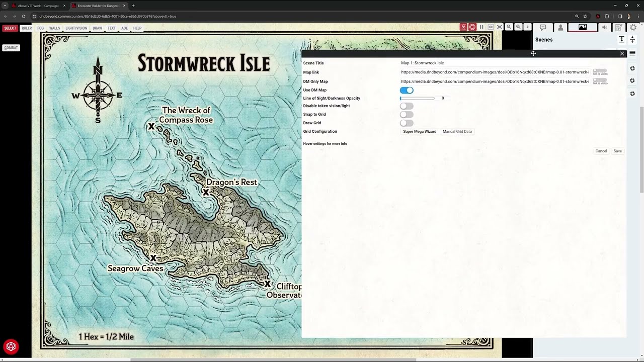The width and height of the screenshot is (644, 362).
Task: Click the Super Mega Wizard button
Action: click(x=420, y=131)
